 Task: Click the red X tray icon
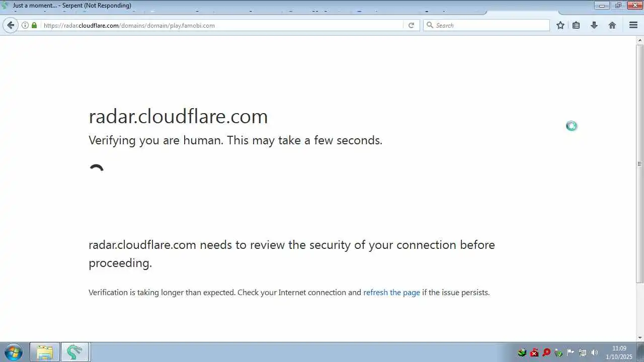click(x=534, y=352)
